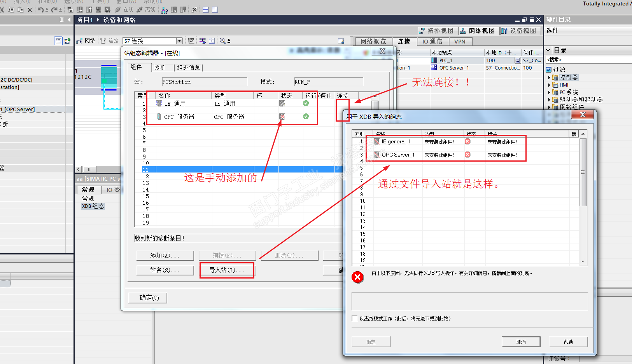Viewport: 632px width, 364px height.
Task: Click the 导入站(I)... button
Action: tap(227, 270)
